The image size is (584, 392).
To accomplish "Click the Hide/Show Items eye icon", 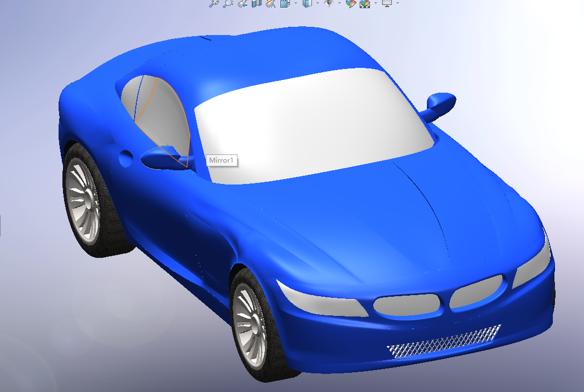I will point(328,3).
